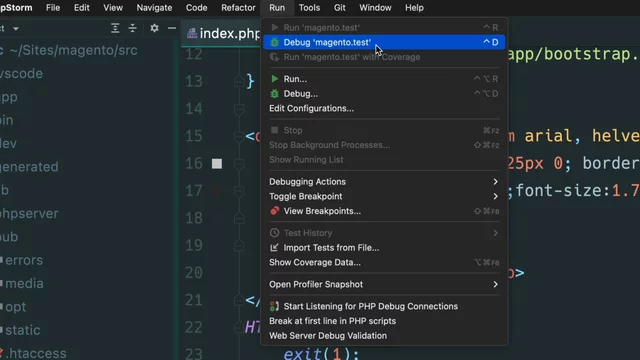This screenshot has width=640, height=360.
Task: Click the Expand All icon in project toolbar
Action: [x=115, y=28]
